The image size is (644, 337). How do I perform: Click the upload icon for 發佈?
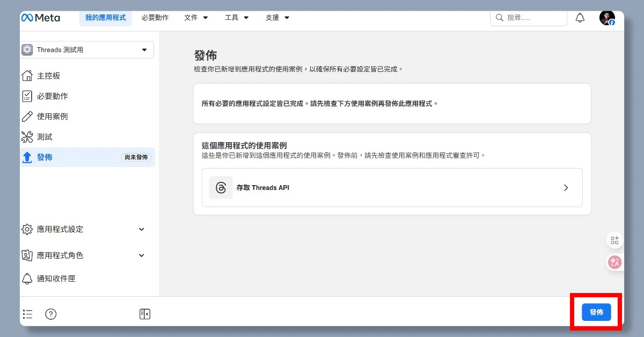pos(27,157)
